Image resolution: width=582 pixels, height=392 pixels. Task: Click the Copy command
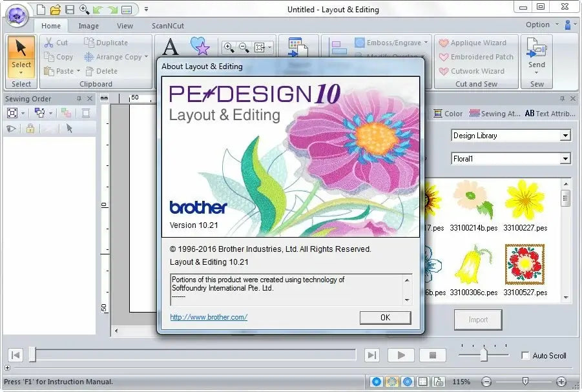coord(59,57)
